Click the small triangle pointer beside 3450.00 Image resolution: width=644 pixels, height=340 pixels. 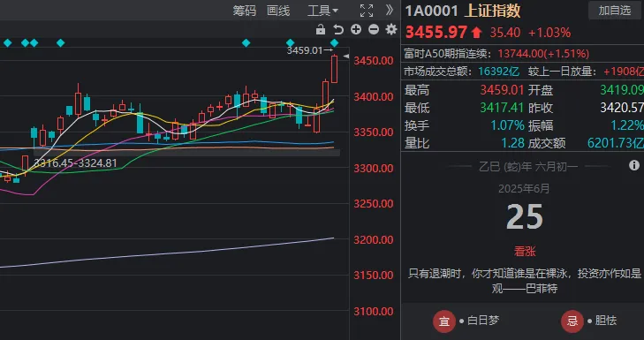click(346, 57)
